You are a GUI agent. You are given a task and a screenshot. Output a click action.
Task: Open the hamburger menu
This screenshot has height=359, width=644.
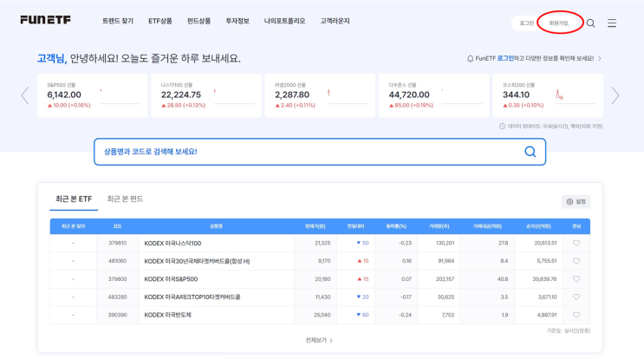(x=612, y=23)
